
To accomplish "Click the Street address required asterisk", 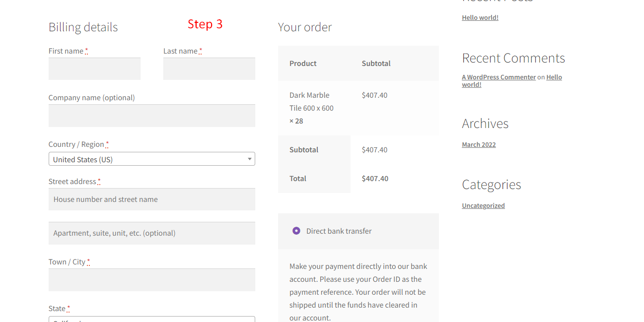I will pos(99,181).
